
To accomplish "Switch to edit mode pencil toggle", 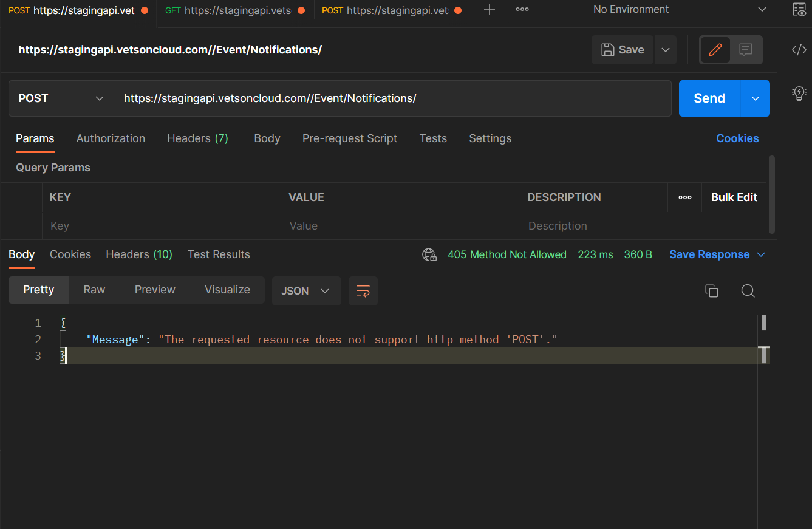I will [x=715, y=50].
